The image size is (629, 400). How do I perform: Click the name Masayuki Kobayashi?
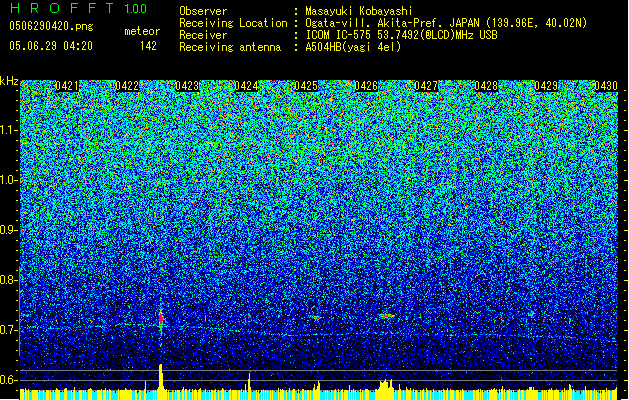(x=359, y=11)
